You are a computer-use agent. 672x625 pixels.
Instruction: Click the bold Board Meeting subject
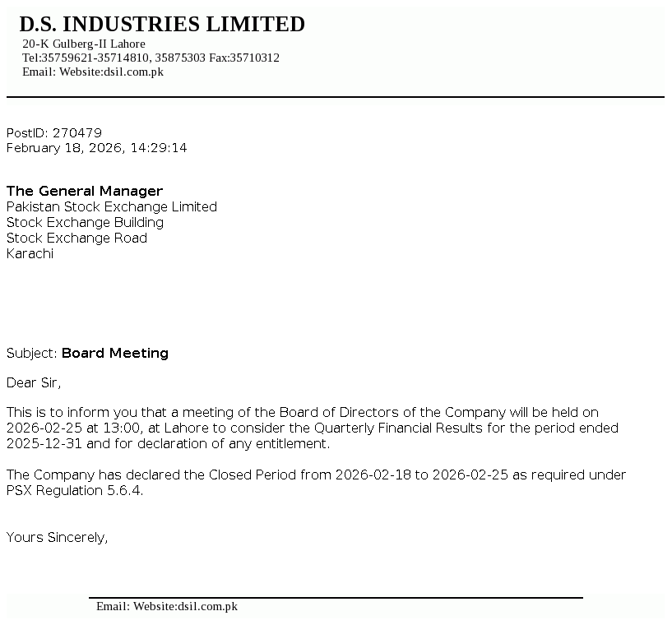click(x=115, y=353)
